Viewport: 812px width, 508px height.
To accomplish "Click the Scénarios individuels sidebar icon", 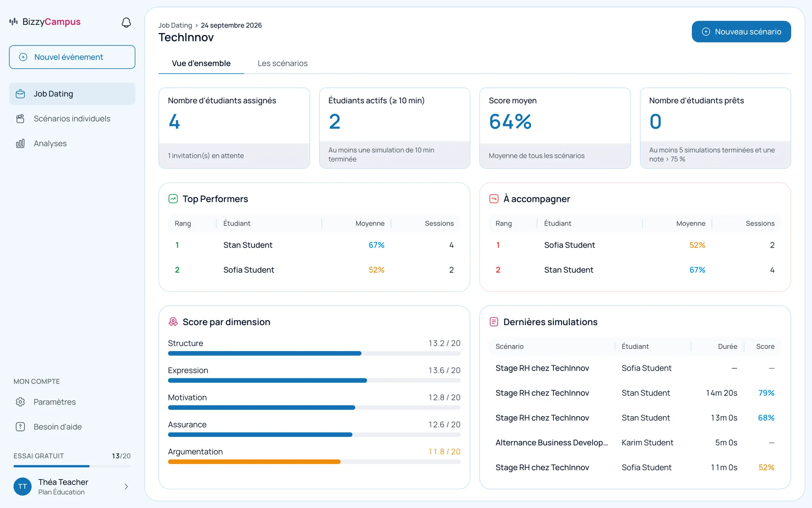I will click(20, 119).
